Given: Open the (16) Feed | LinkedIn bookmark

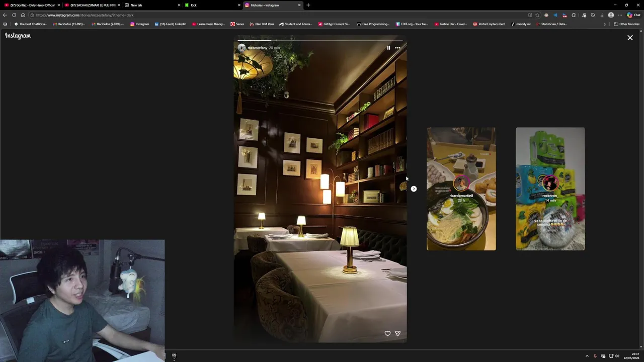Looking at the screenshot, I should tap(171, 24).
